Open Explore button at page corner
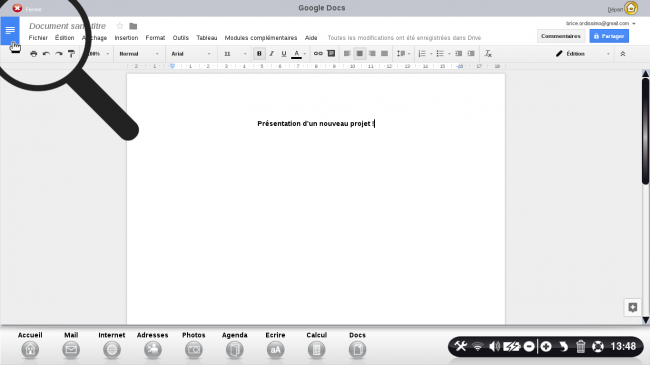This screenshot has height=365, width=650. pyautogui.click(x=632, y=307)
